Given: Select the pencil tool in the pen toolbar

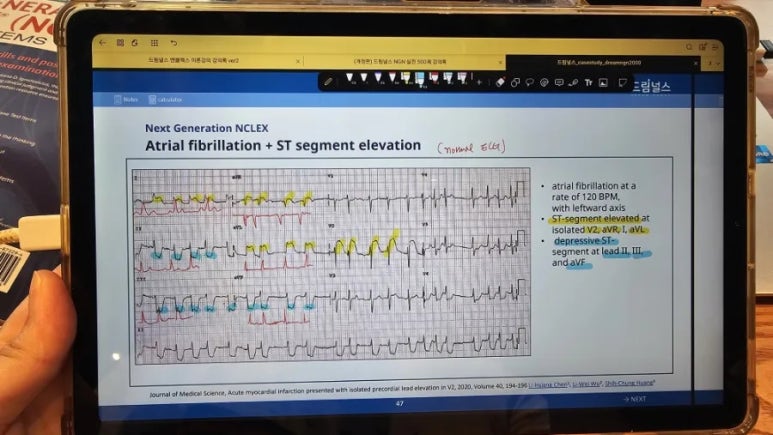Looking at the screenshot, I should click(x=328, y=81).
